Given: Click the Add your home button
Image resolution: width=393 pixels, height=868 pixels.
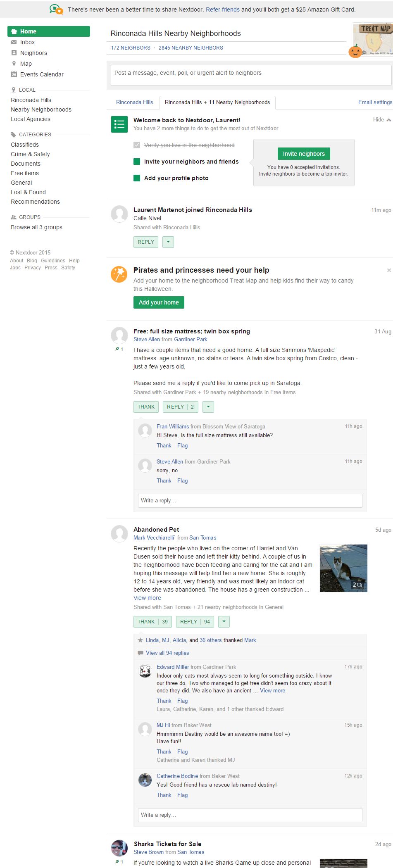Looking at the screenshot, I should [159, 302].
